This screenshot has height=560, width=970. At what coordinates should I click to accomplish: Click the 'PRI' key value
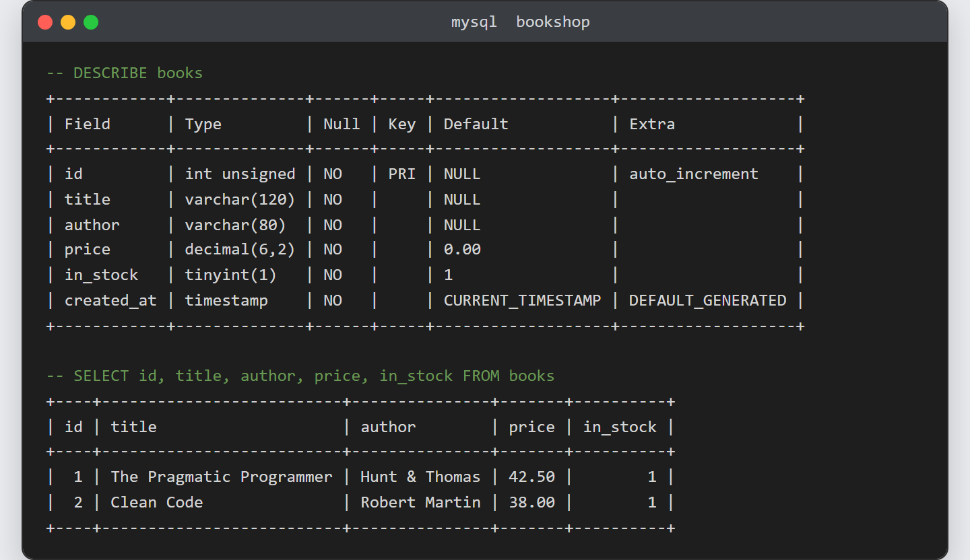click(402, 174)
